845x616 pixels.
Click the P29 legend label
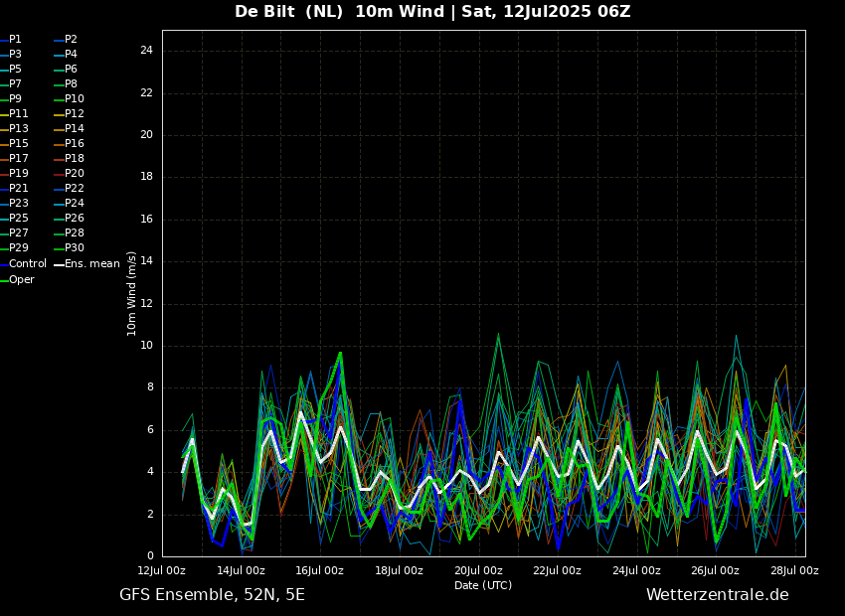click(18, 248)
